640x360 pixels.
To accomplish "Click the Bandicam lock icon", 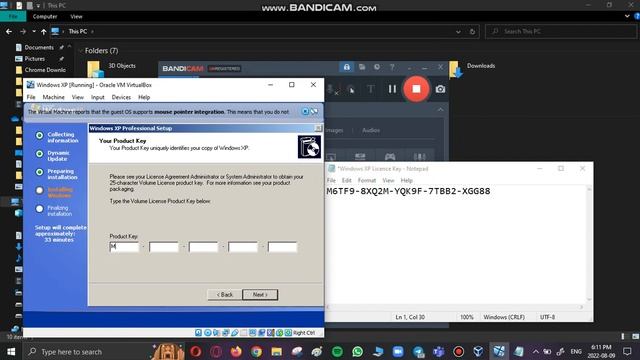I will coord(347,67).
